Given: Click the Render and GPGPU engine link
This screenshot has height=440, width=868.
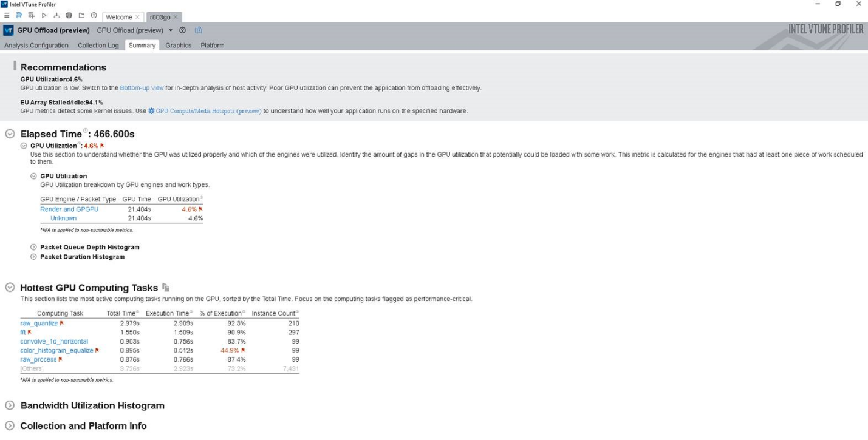Looking at the screenshot, I should click(69, 209).
